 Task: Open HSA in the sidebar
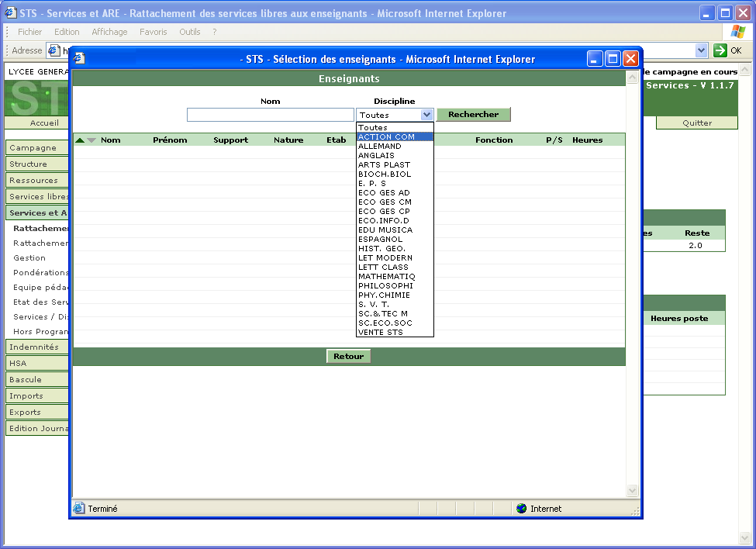[x=36, y=364]
